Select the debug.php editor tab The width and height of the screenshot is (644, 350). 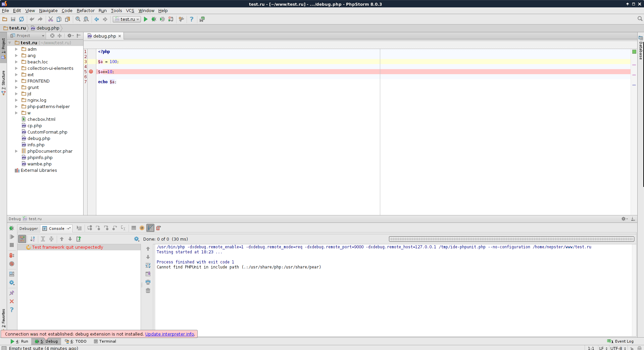(104, 36)
